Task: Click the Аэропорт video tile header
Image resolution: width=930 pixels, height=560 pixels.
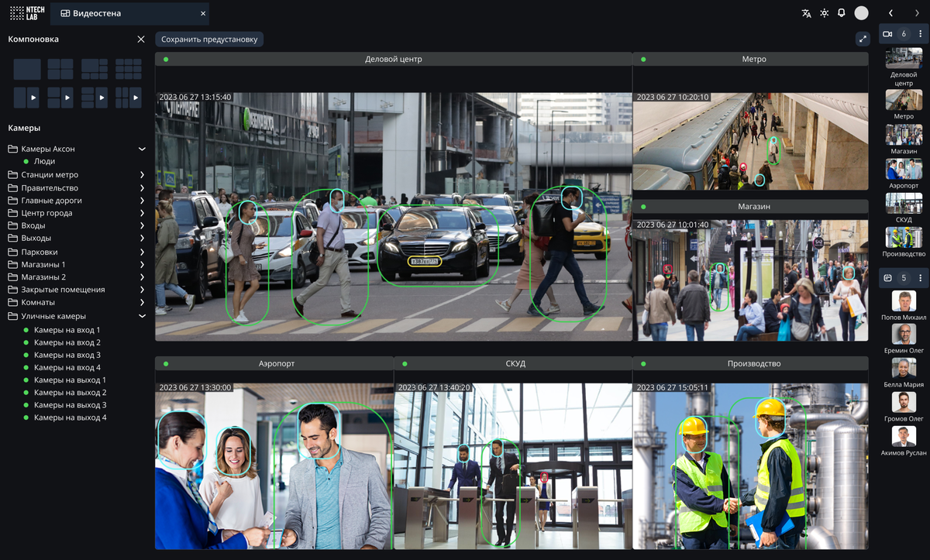Action: [x=274, y=363]
